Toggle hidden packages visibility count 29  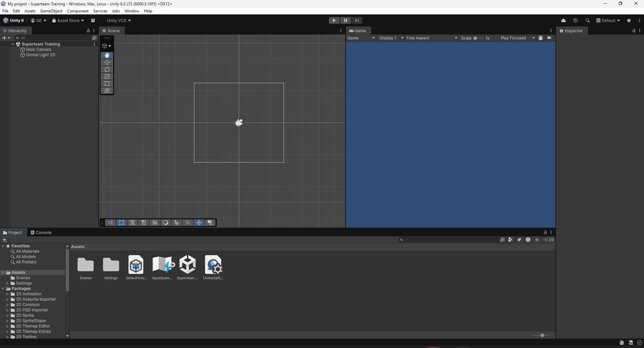(x=548, y=240)
